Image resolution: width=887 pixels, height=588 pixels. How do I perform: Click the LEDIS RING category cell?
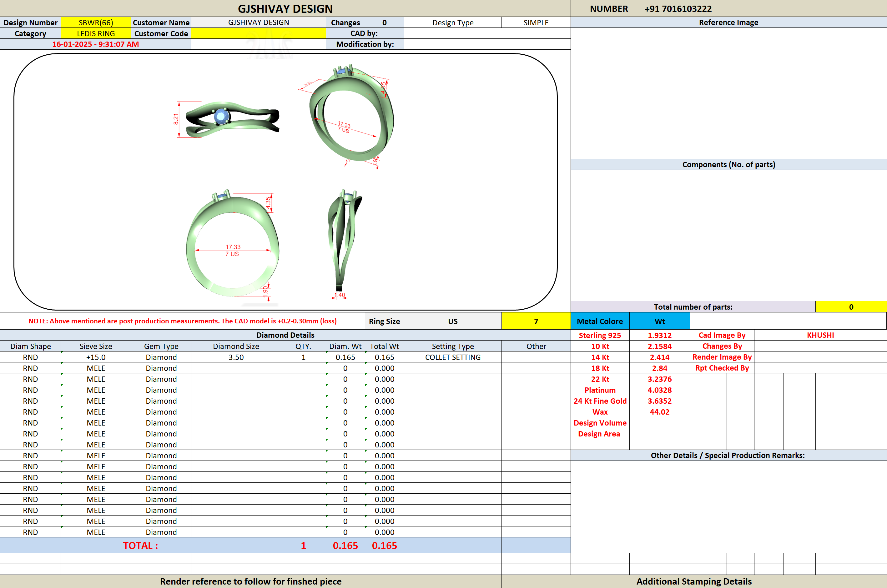(x=96, y=33)
